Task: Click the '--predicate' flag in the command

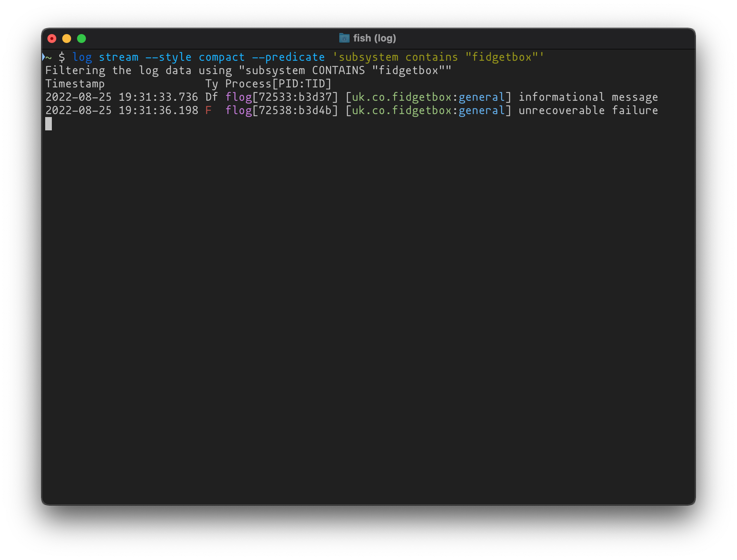Action: [288, 57]
